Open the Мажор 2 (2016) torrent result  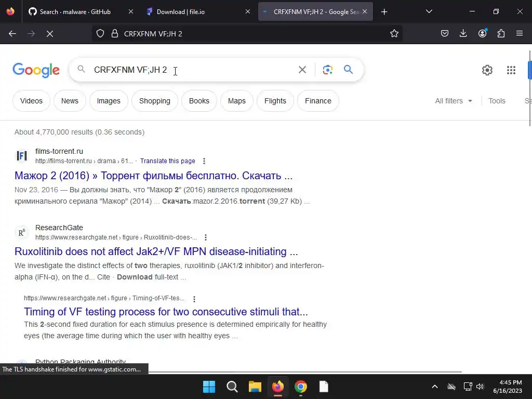point(153,176)
